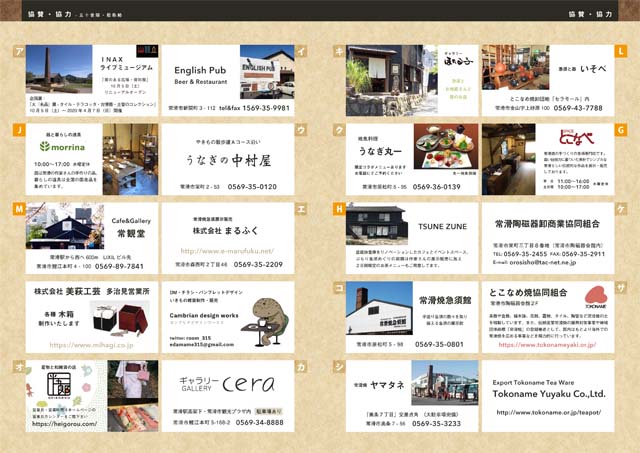Click the phone number 0569-35-0120
640x453 pixels.
[252, 187]
